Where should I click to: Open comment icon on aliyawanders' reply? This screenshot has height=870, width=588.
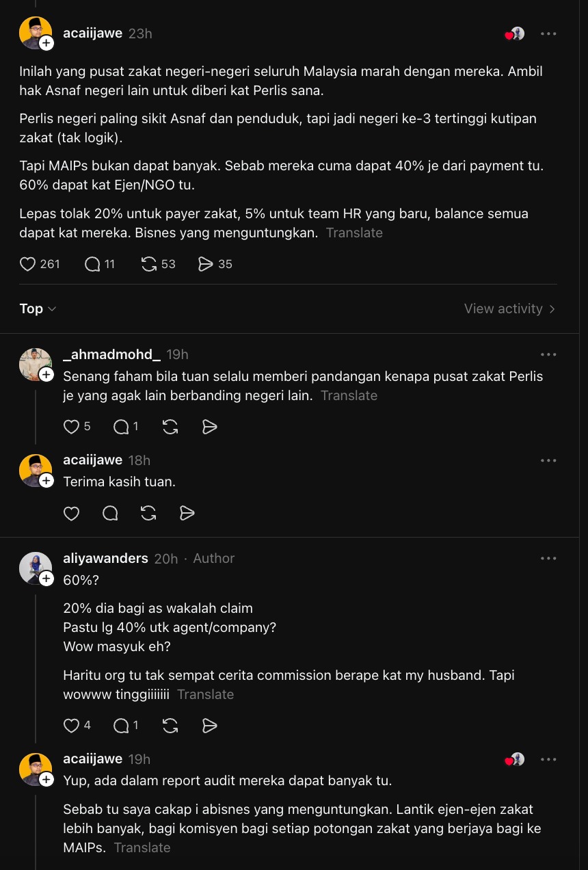pos(120,725)
